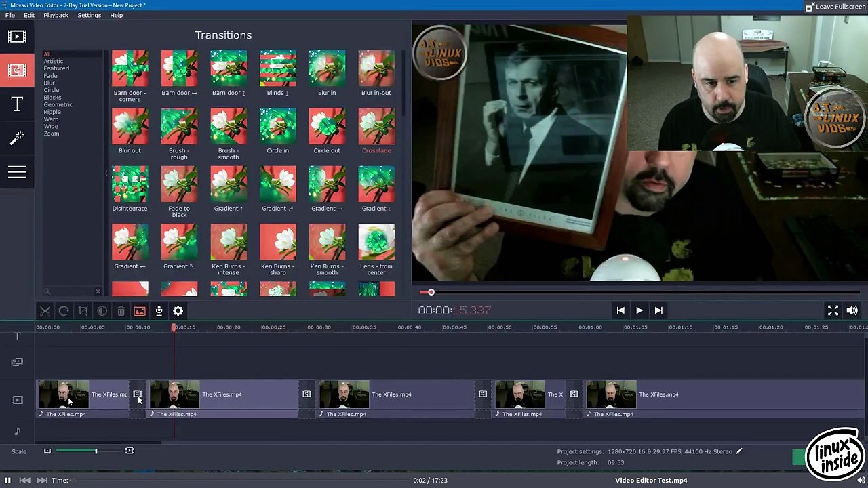
Task: Select the Geometric transitions category
Action: coord(58,104)
